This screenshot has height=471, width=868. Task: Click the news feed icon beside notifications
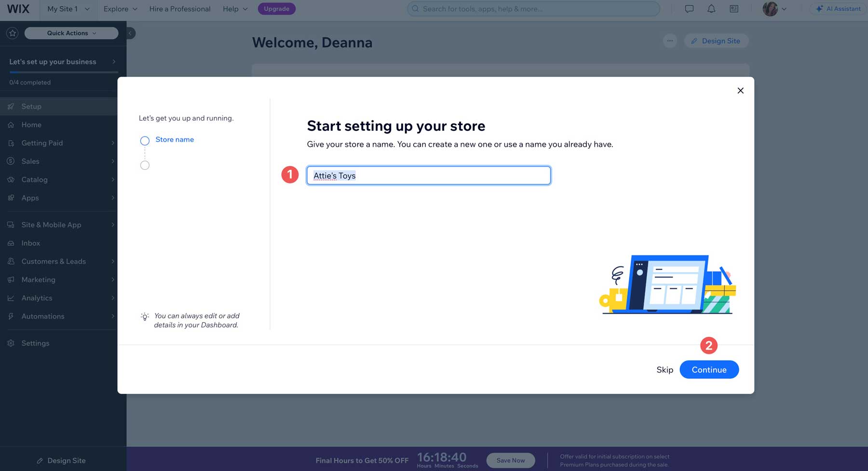click(x=734, y=8)
